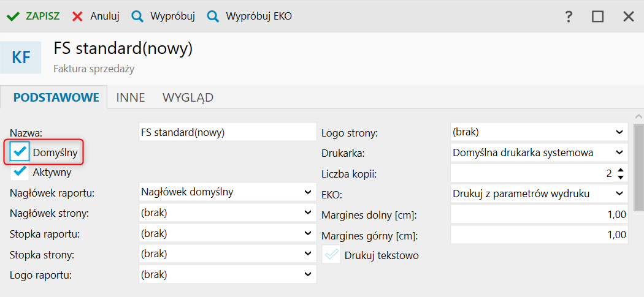Switch to the INNE tab
Image resolution: width=644 pixels, height=297 pixels.
tap(131, 98)
